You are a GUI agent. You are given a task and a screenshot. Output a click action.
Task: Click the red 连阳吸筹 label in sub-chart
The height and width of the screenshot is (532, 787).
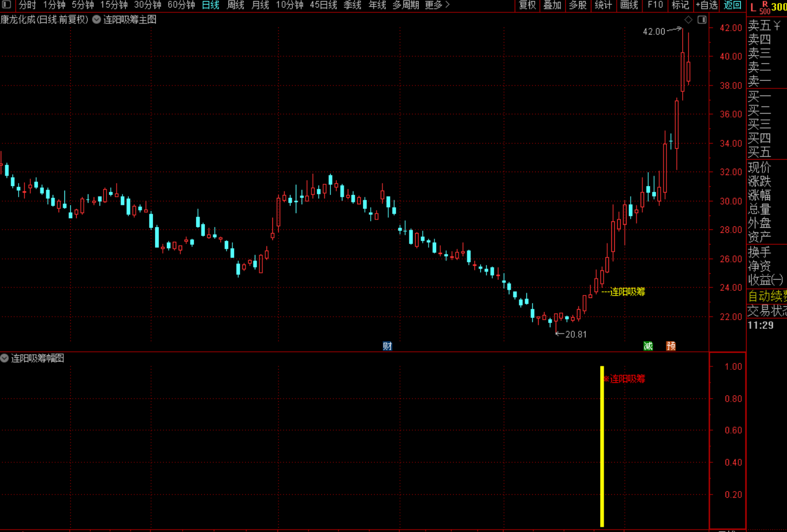627,379
